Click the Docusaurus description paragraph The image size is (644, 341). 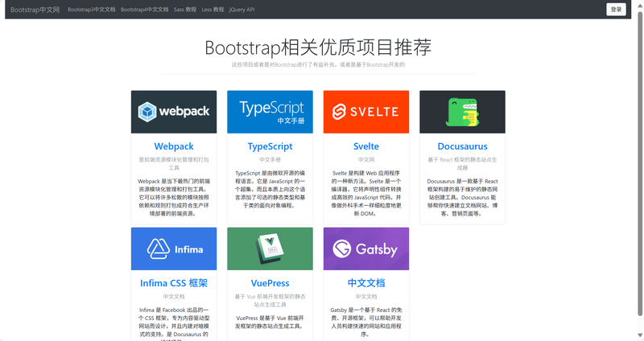pyautogui.click(x=462, y=197)
